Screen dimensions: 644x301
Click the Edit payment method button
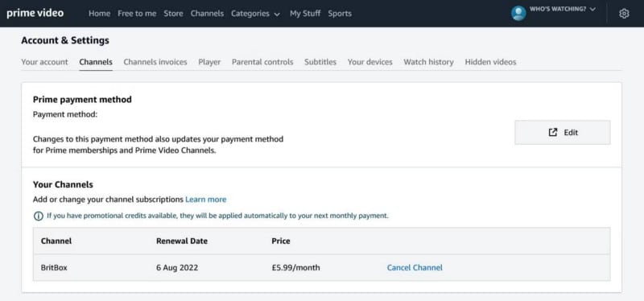[x=562, y=132]
